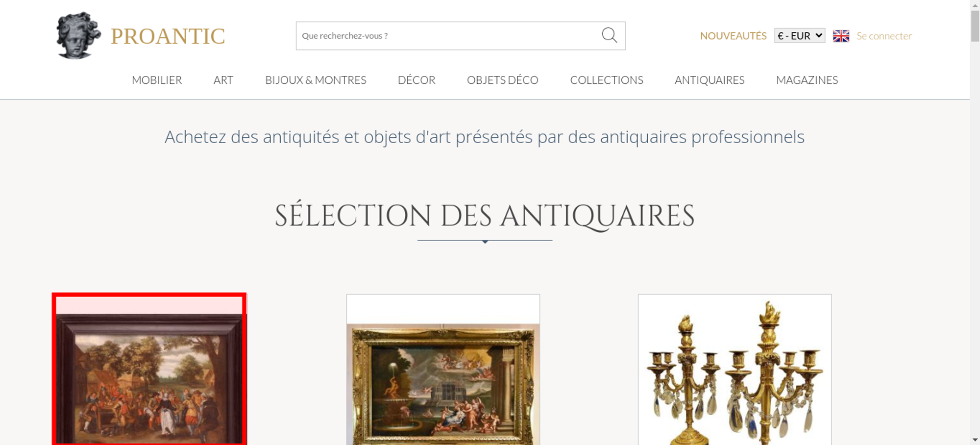Open the ART menu
980x445 pixels.
(x=223, y=80)
